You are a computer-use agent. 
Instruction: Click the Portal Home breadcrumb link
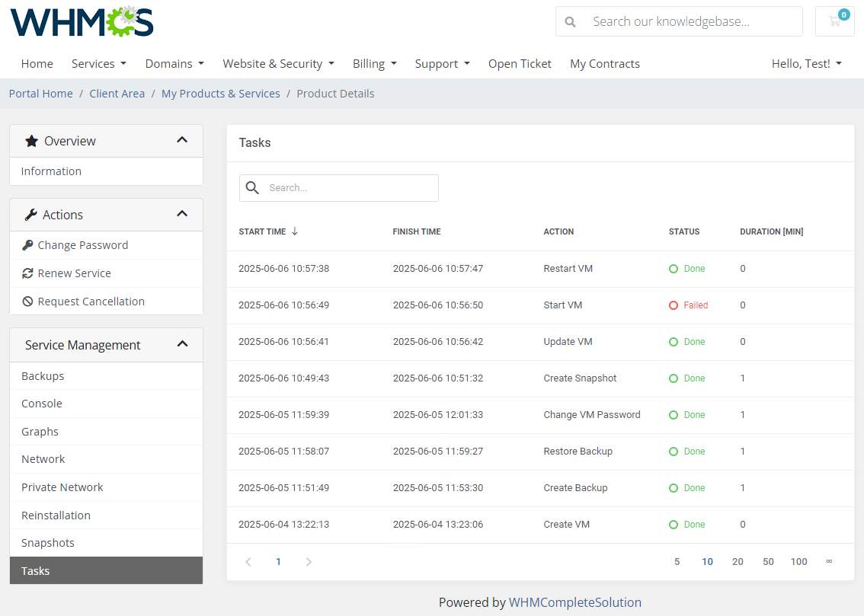[40, 93]
